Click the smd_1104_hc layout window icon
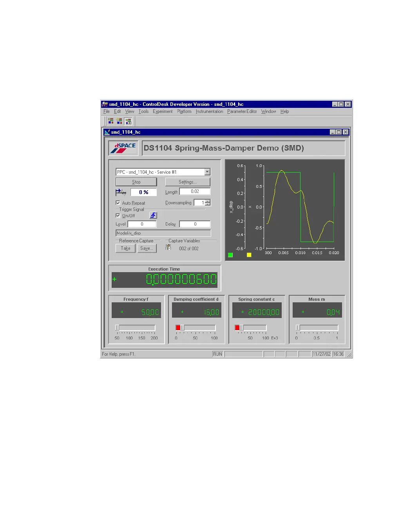The height and width of the screenshot is (509, 420). tap(107, 132)
